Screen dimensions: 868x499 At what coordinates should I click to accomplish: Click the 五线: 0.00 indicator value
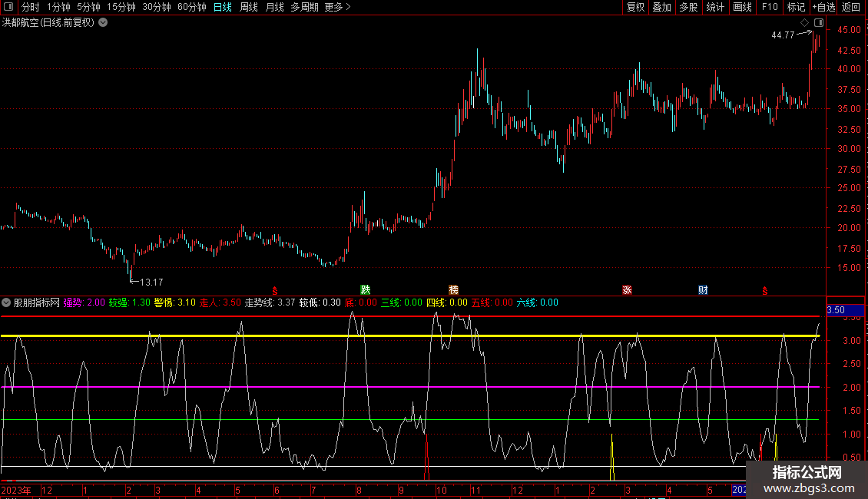pyautogui.click(x=492, y=302)
